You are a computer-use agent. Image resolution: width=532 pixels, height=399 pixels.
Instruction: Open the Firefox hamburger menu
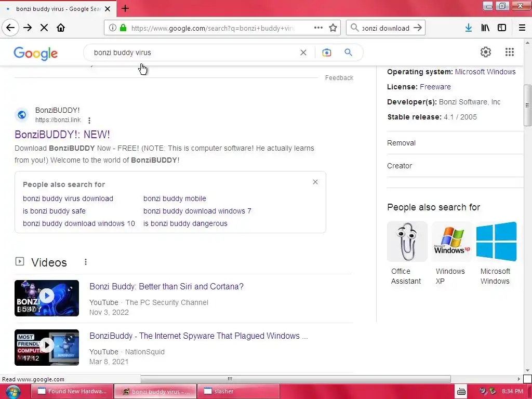click(x=522, y=28)
